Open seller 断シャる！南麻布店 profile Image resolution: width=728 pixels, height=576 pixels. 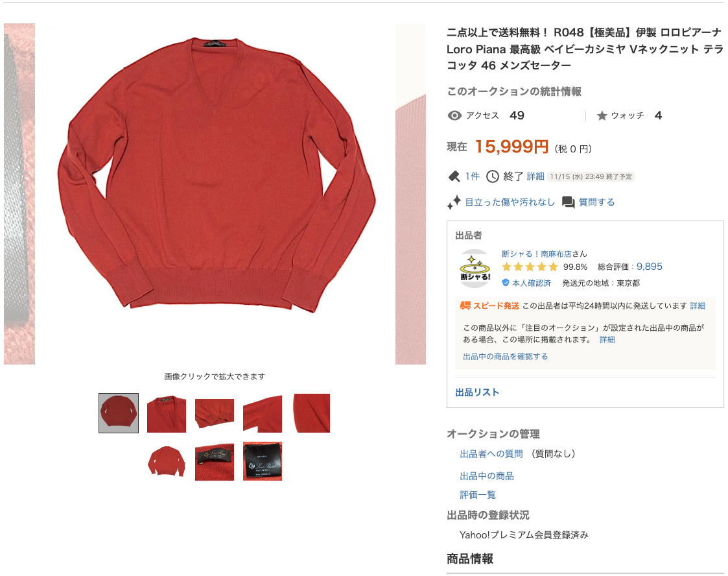coord(536,254)
